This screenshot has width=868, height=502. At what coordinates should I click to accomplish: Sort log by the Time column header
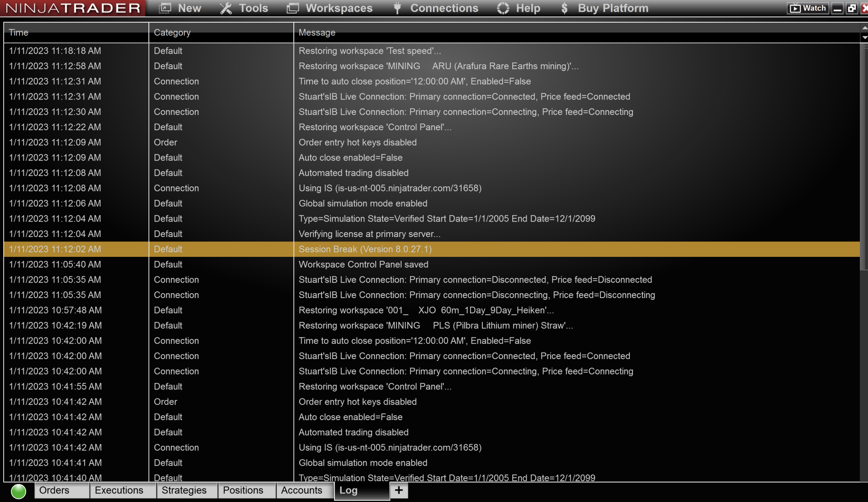click(19, 32)
